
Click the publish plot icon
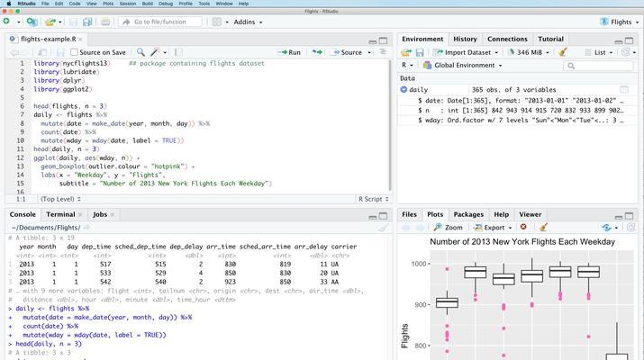click(607, 227)
